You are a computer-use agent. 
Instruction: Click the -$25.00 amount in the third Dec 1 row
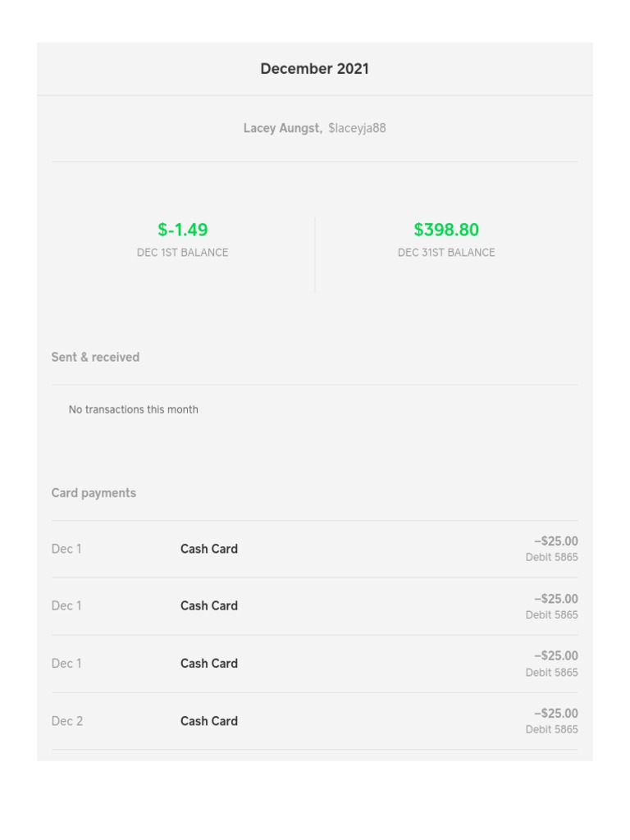[x=555, y=655]
